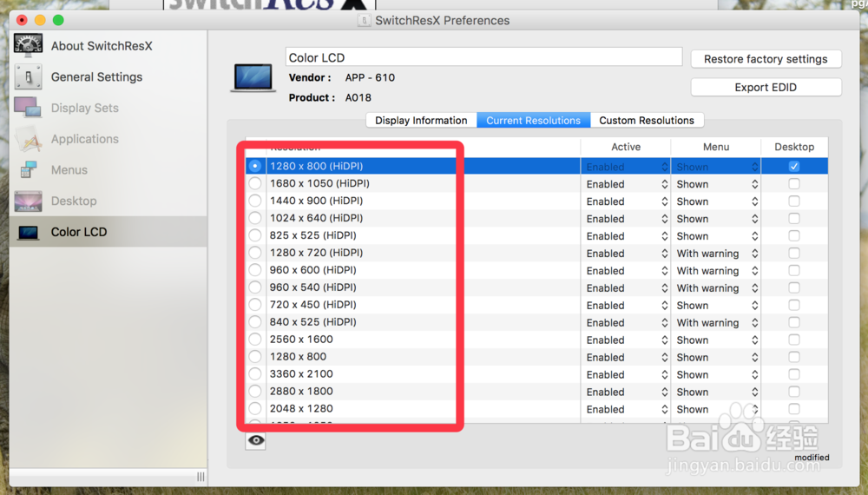Click Export EDID button

click(766, 88)
